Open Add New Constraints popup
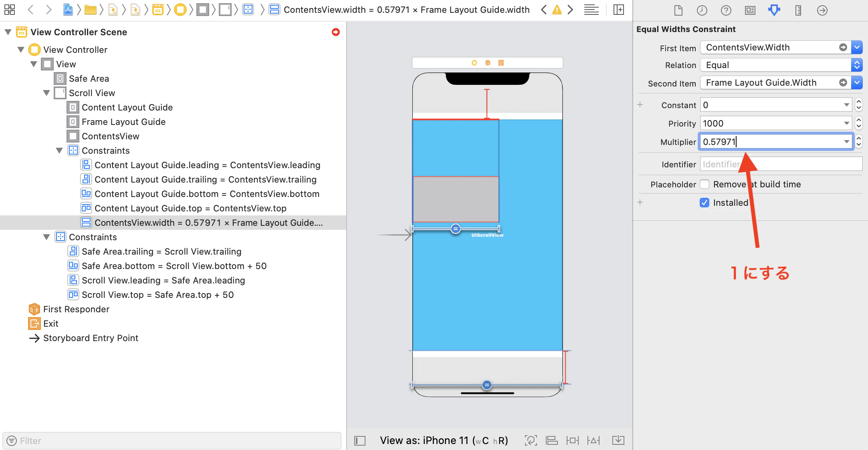Viewport: 868px width, 450px height. 573,440
